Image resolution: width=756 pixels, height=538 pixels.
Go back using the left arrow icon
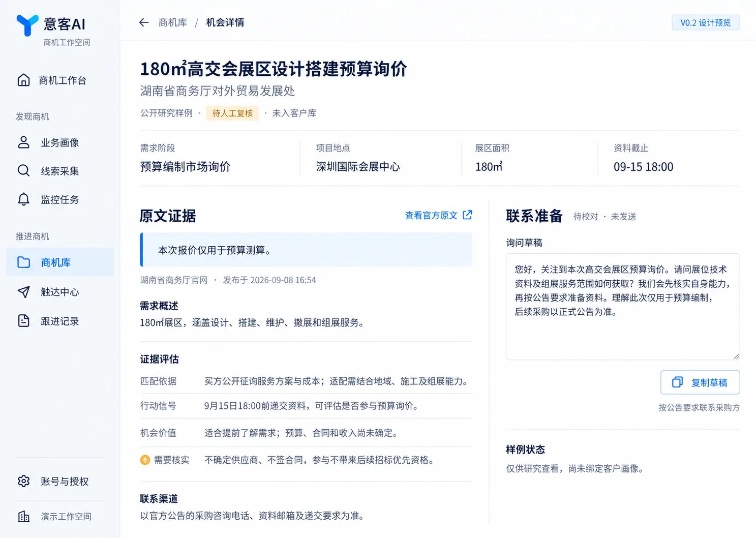pos(144,22)
